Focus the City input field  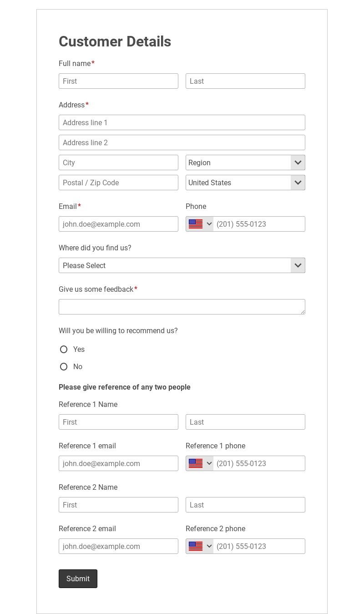[x=118, y=162]
